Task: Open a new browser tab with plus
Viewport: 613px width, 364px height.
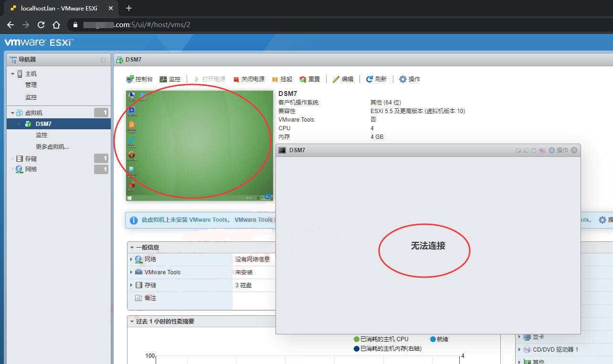Action: coord(128,8)
